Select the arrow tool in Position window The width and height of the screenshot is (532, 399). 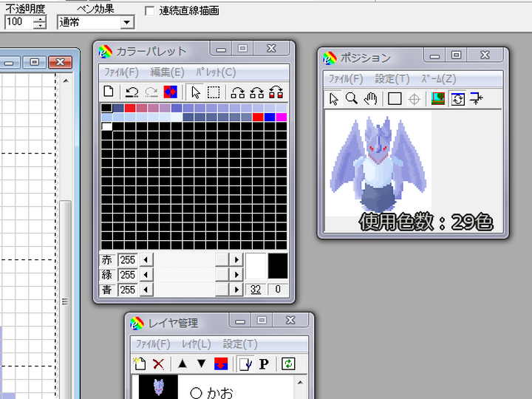coord(333,99)
